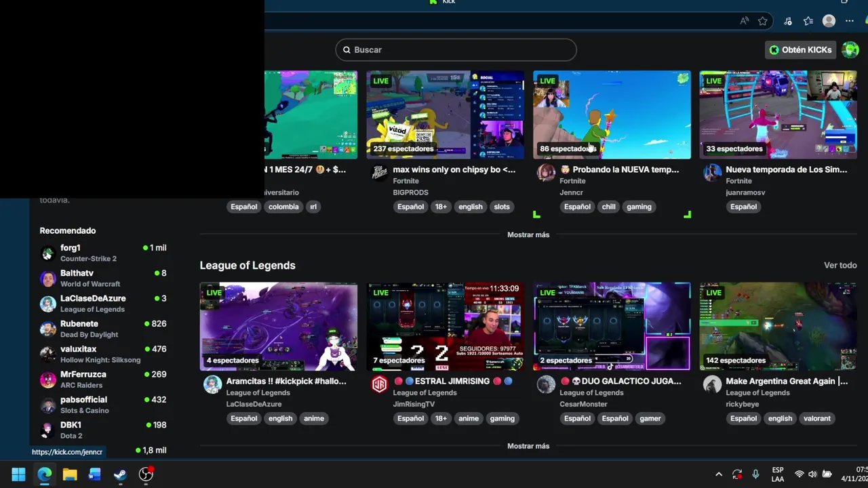Image resolution: width=868 pixels, height=488 pixels.
Task: Open the Windows Start menu
Action: coord(18,474)
